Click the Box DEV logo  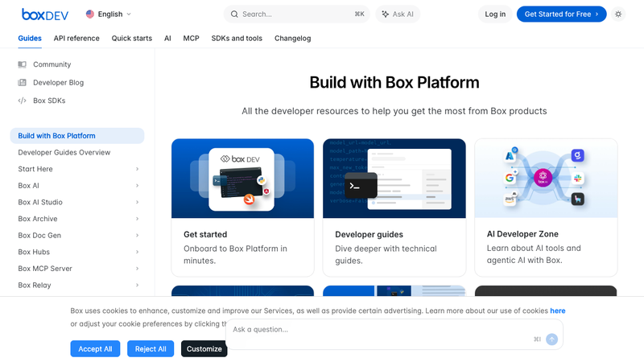point(45,14)
